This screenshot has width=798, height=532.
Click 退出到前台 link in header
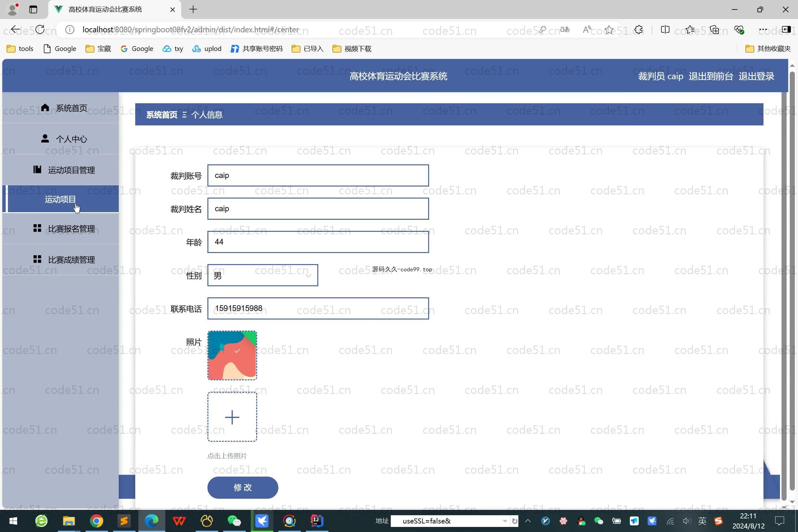click(x=711, y=76)
